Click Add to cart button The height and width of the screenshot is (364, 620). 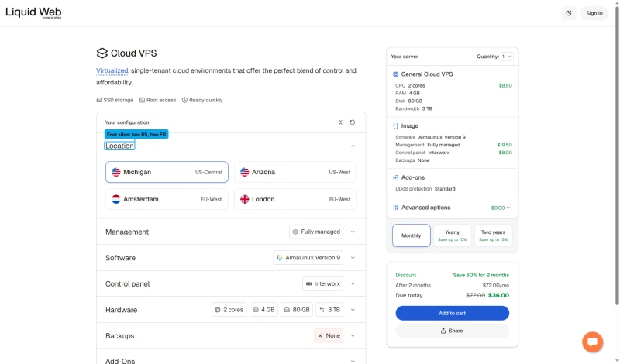(453, 314)
